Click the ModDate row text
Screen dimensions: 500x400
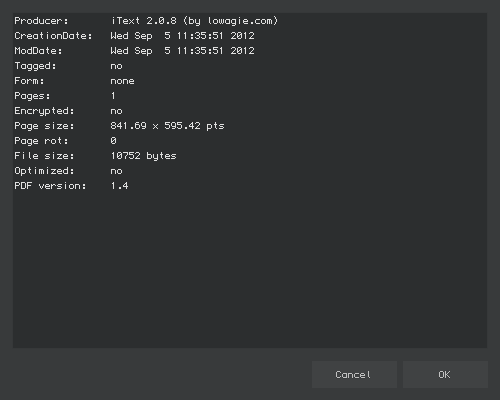(x=134, y=51)
